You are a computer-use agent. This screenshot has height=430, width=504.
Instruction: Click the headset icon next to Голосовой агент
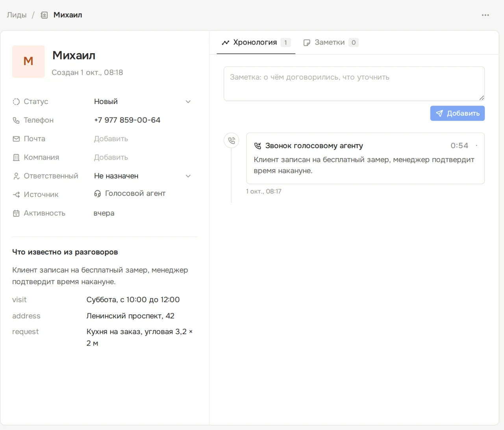coord(98,194)
